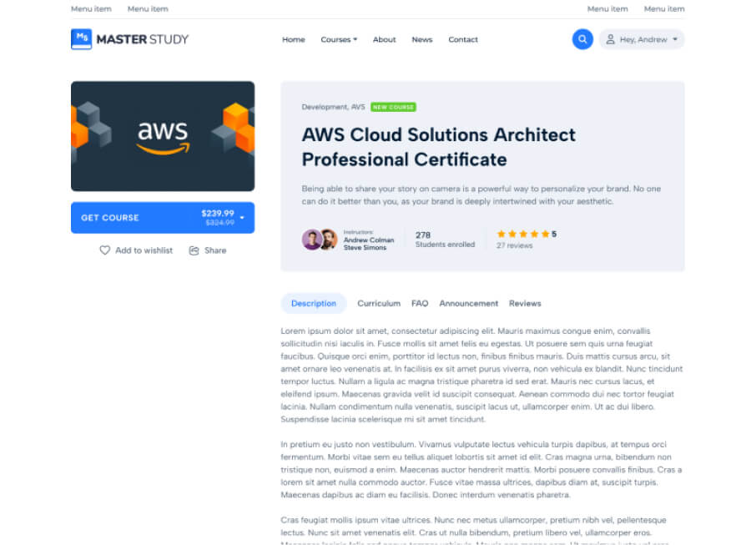Click the green New Course badge
Viewport: 756px width, 545px height.
coord(393,107)
